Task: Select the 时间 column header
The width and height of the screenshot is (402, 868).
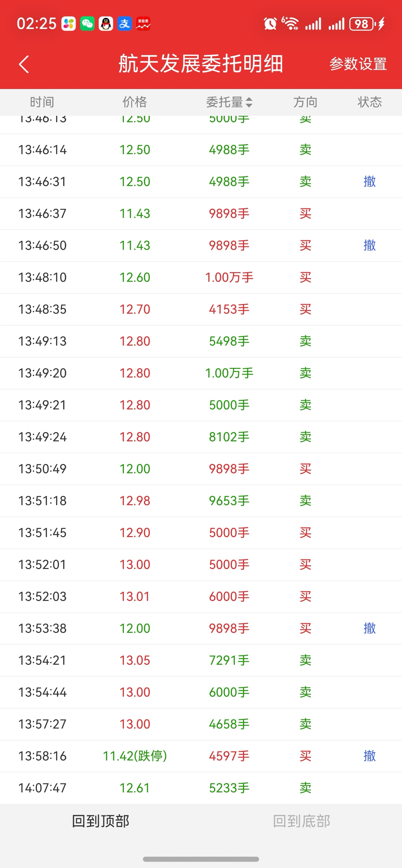Action: coord(42,102)
